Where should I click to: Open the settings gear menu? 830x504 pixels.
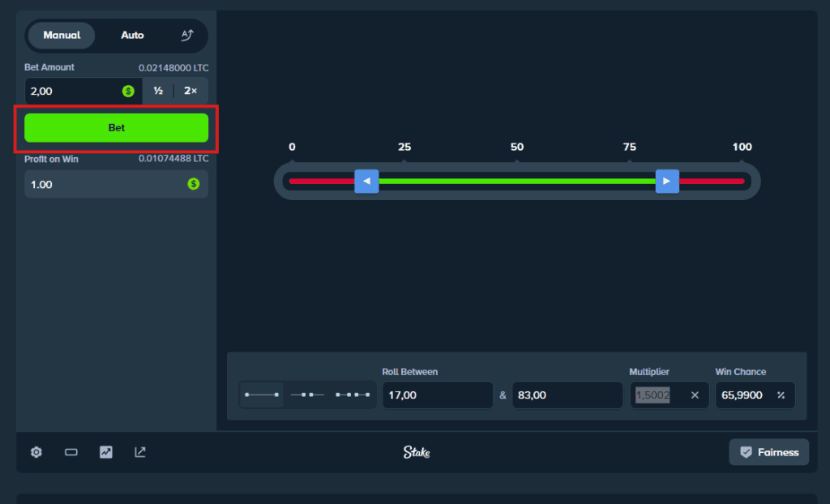(x=36, y=452)
